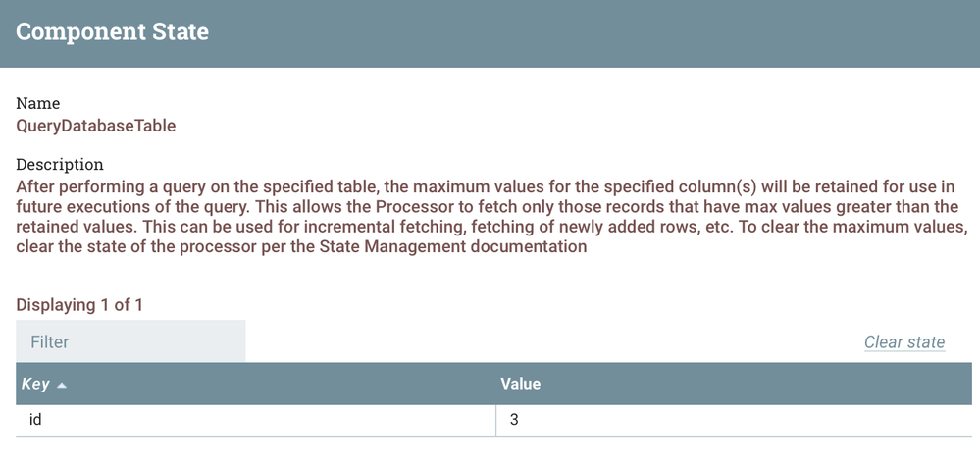The height and width of the screenshot is (470, 980).
Task: Click the divider between Key and Value cells
Action: pyautogui.click(x=497, y=420)
